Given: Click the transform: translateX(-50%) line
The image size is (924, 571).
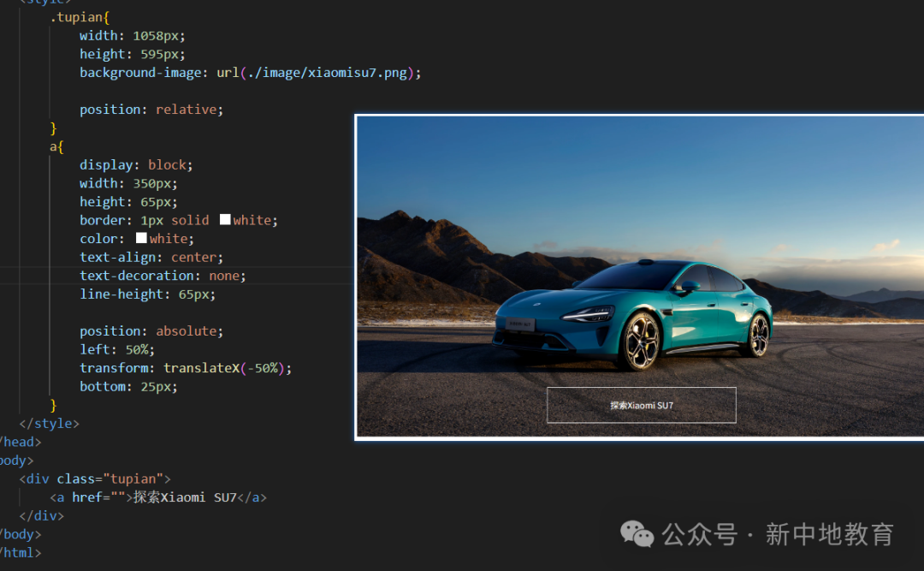Looking at the screenshot, I should (186, 368).
